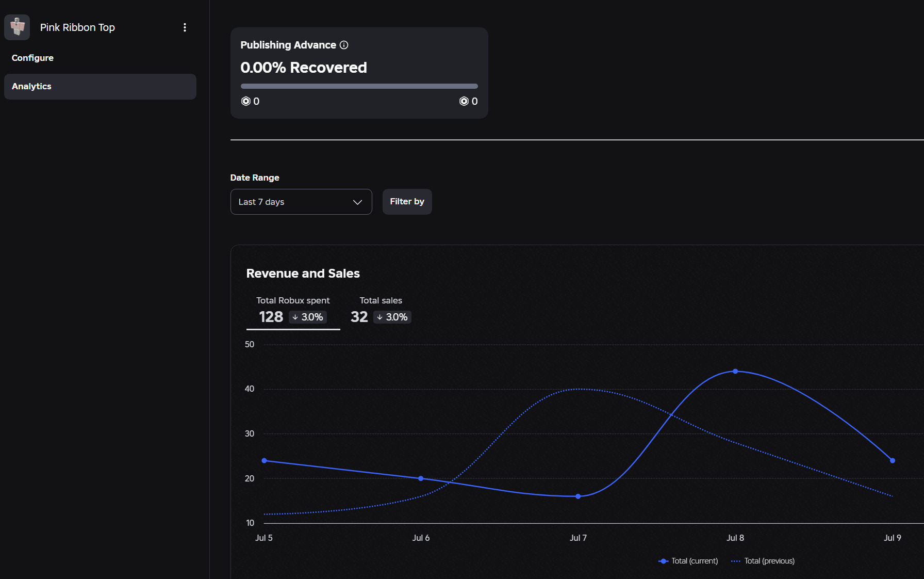Click the Publishing Advance info icon
The height and width of the screenshot is (579, 924).
[344, 45]
